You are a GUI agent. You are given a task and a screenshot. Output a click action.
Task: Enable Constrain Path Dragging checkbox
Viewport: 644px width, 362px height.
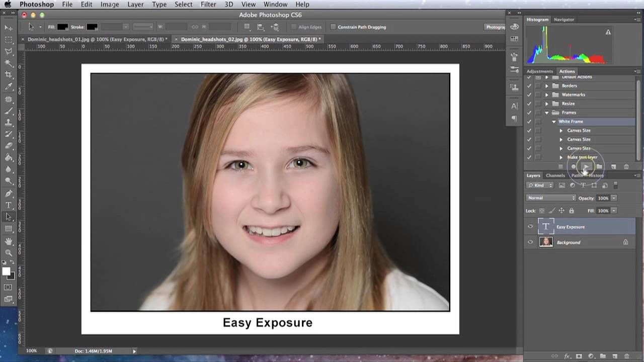(333, 27)
